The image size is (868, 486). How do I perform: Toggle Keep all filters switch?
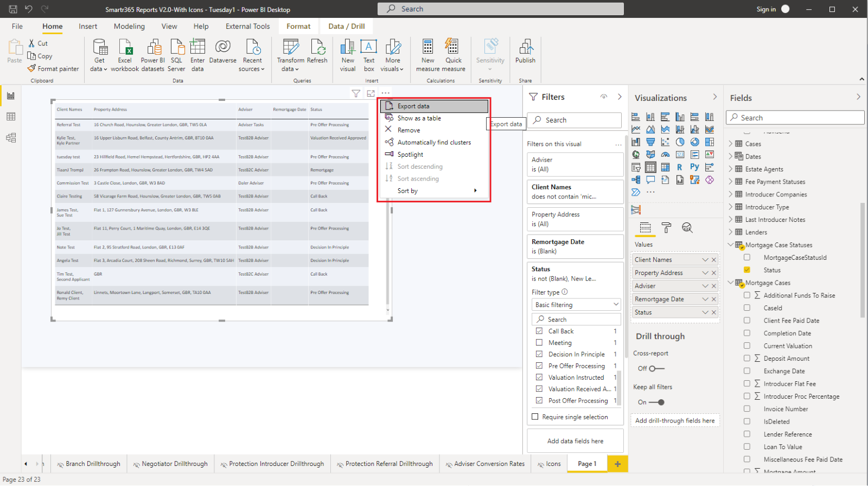[x=656, y=402]
